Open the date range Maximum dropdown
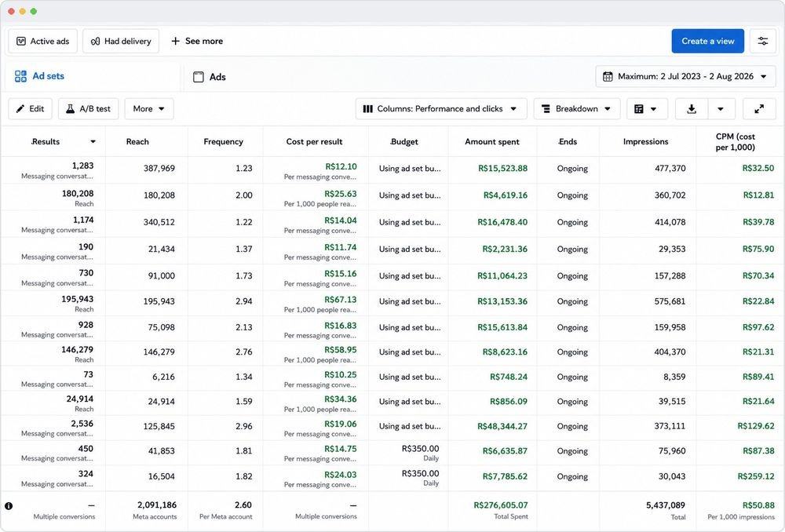This screenshot has height=532, width=785. (685, 77)
